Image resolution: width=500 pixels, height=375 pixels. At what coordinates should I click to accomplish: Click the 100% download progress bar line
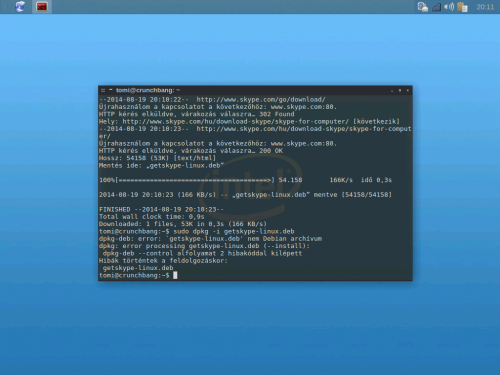(245, 180)
